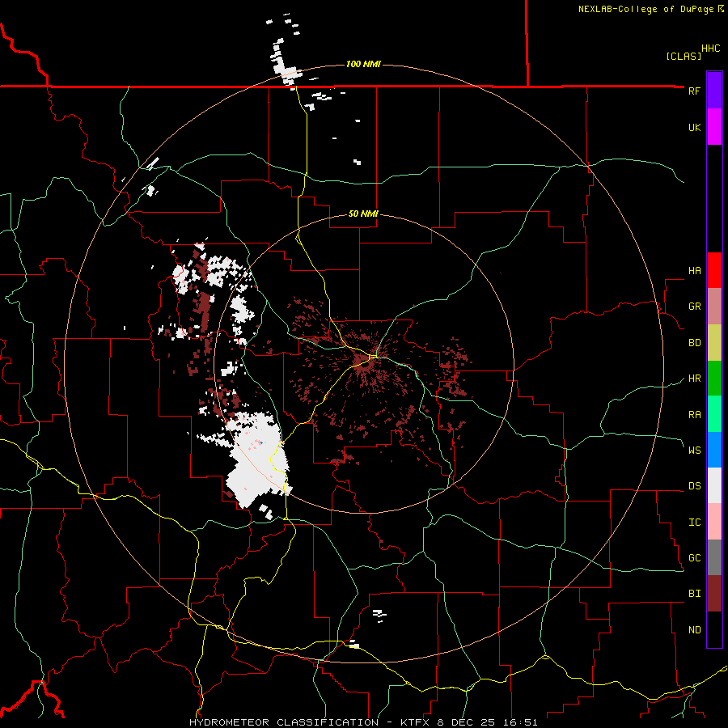Click the GC gray legend swatch
The height and width of the screenshot is (728, 728).
click(x=714, y=557)
